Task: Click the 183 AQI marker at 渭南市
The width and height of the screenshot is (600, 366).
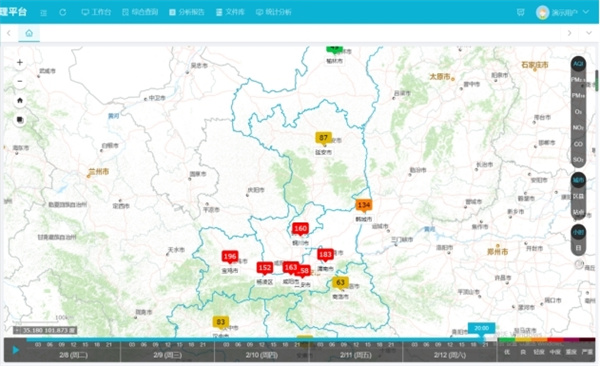Action: tap(325, 255)
